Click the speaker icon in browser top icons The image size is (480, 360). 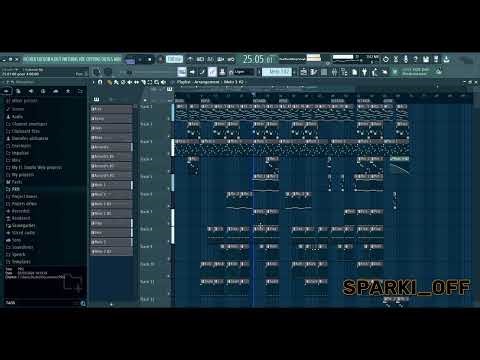pyautogui.click(x=31, y=91)
